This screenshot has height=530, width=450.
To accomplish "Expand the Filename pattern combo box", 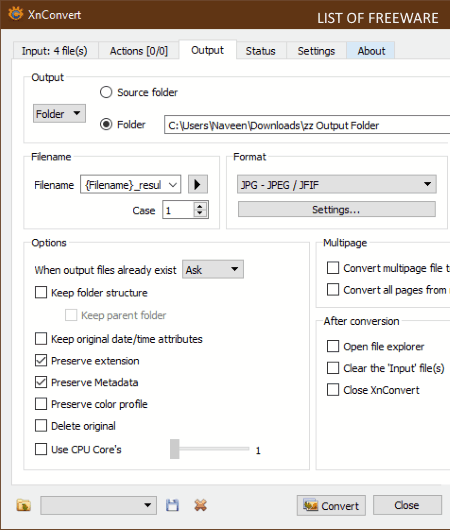I will pos(131,185).
